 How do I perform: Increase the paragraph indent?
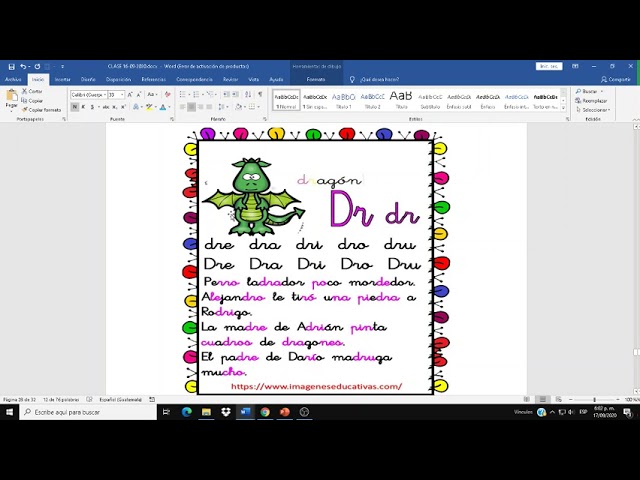pyautogui.click(x=236, y=95)
